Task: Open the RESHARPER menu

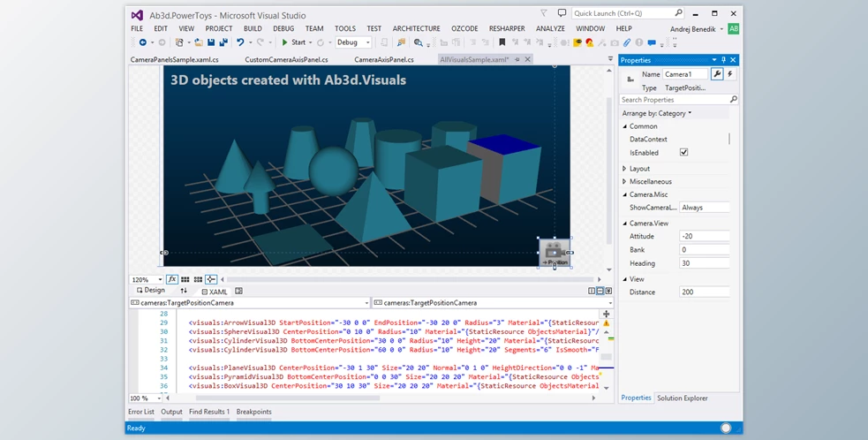Action: pyautogui.click(x=507, y=28)
